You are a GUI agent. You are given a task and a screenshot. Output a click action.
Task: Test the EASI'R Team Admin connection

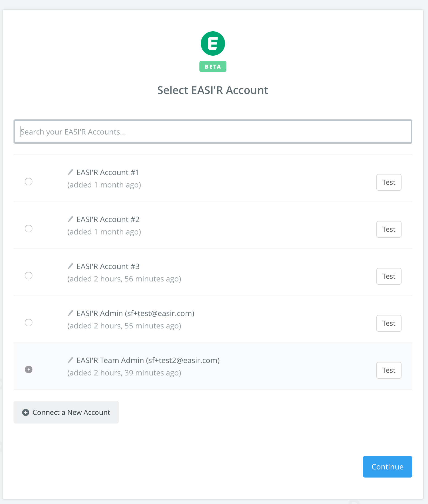(x=389, y=370)
